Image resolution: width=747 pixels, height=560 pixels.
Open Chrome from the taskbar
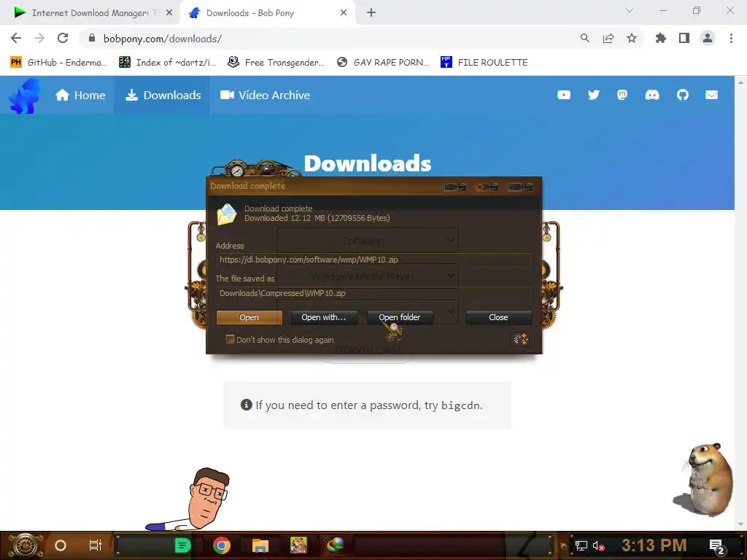point(222,545)
